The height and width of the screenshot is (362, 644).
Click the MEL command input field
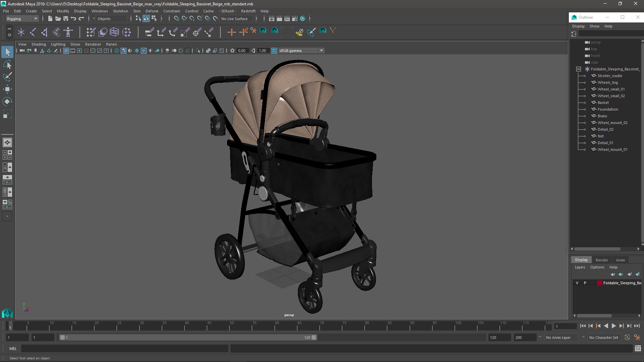(124, 349)
